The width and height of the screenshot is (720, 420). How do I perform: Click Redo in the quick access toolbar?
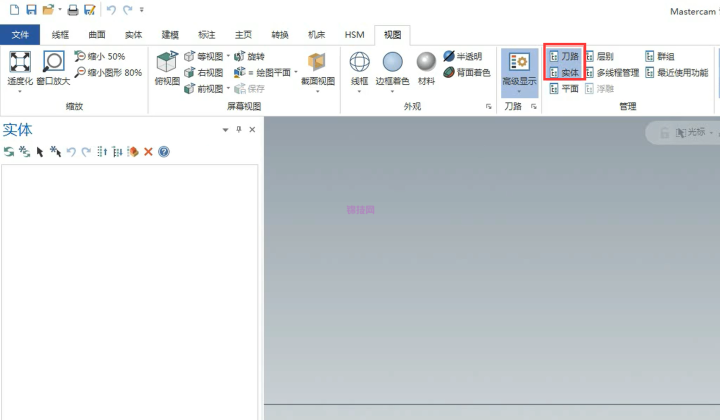coord(128,9)
